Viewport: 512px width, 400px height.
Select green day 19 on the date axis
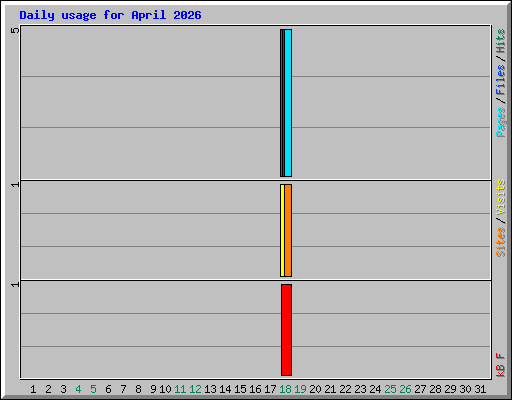300,389
